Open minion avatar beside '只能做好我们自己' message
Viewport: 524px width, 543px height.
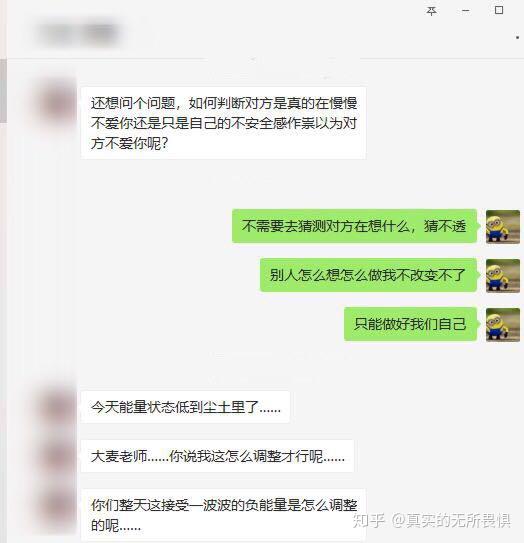click(503, 324)
